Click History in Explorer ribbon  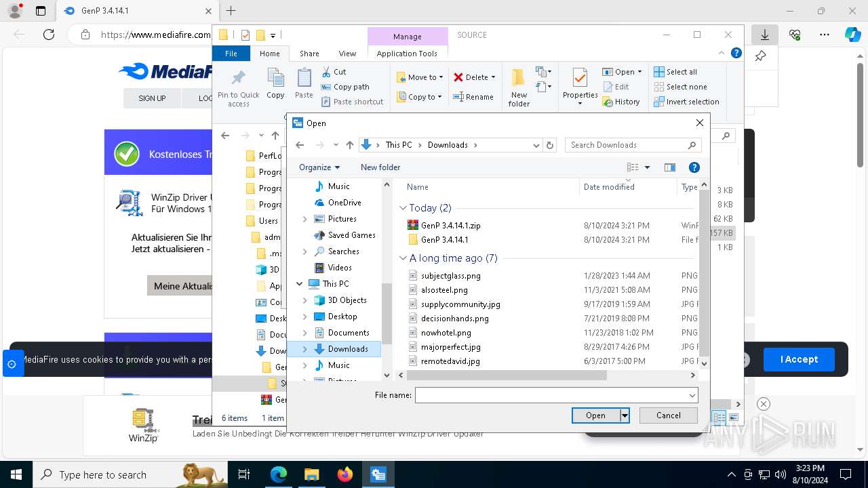[x=620, y=102]
